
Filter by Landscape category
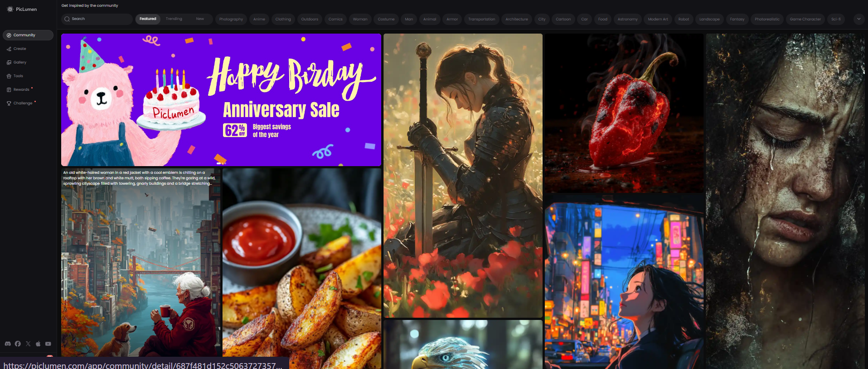tap(709, 19)
